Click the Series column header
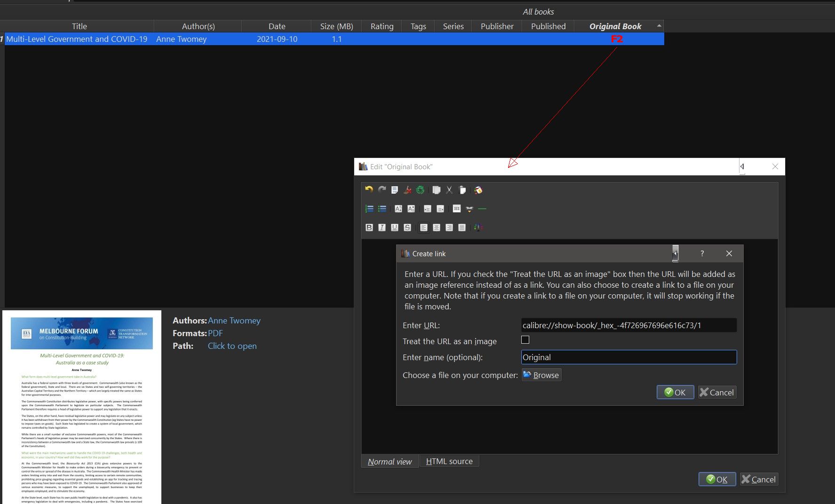 point(453,26)
